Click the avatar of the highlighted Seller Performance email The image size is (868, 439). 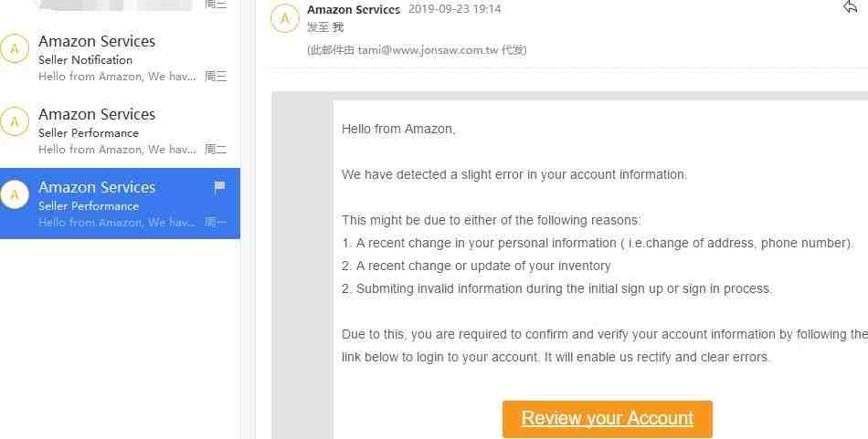coord(15,194)
